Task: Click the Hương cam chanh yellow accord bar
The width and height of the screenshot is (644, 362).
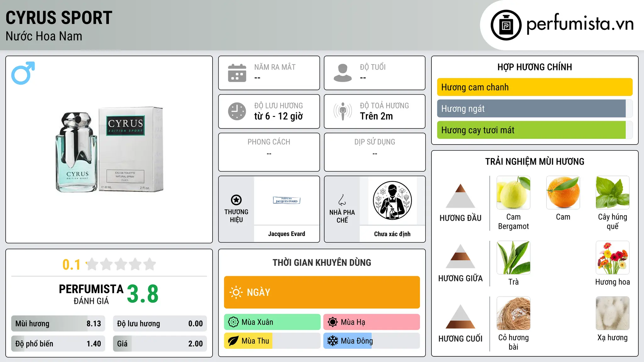Action: 535,87
